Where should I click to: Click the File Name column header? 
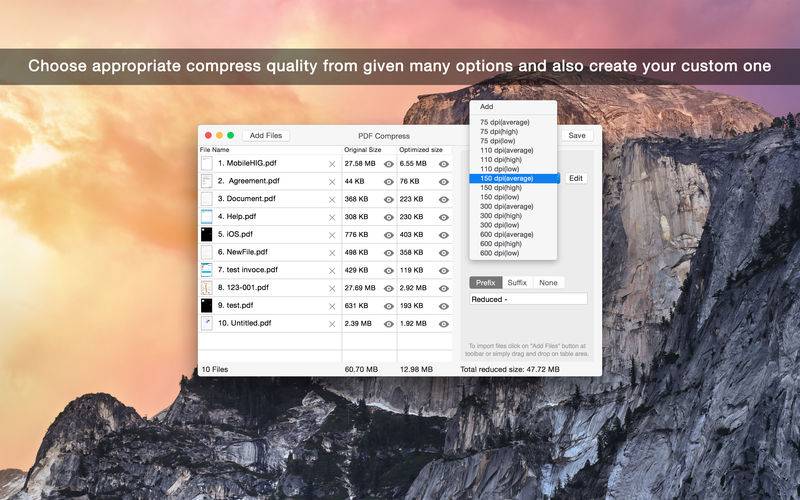pyautogui.click(x=270, y=150)
